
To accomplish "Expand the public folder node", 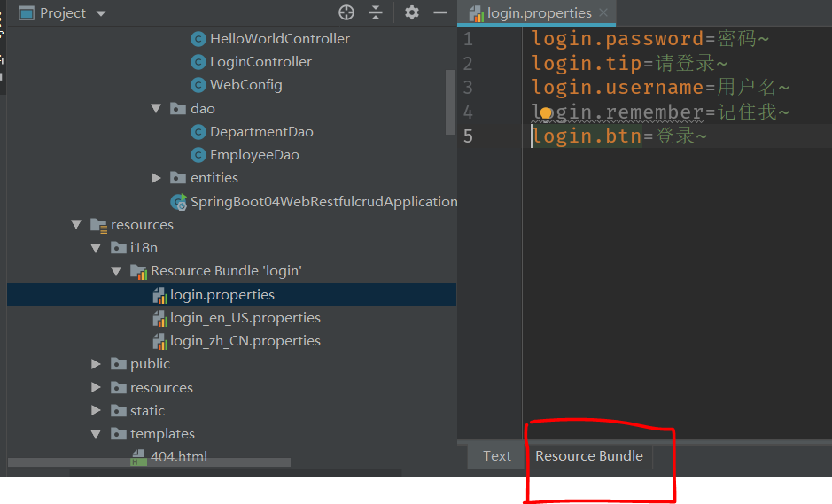I will point(96,364).
